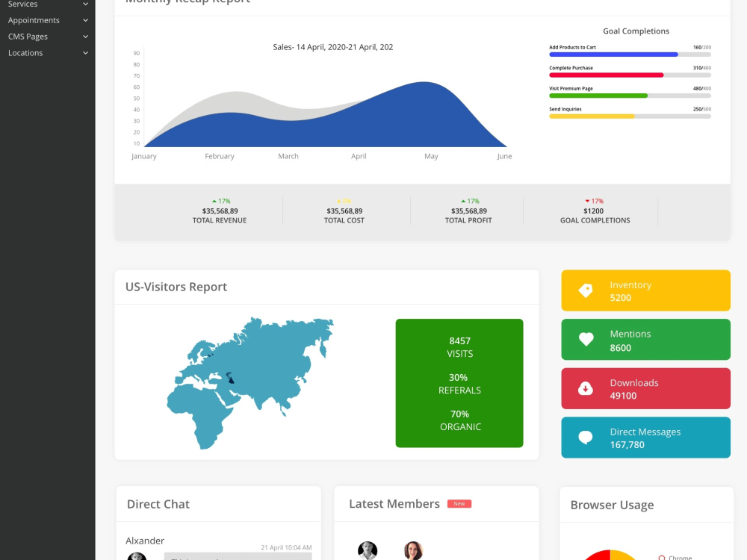Click the green up arrow above Total Revenue
This screenshot has height=560, width=747.
pos(214,202)
